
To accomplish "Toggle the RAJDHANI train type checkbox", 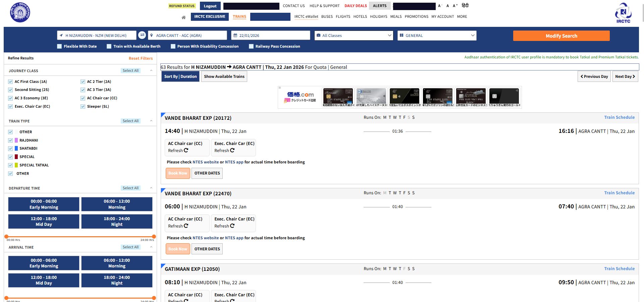I will tap(10, 140).
